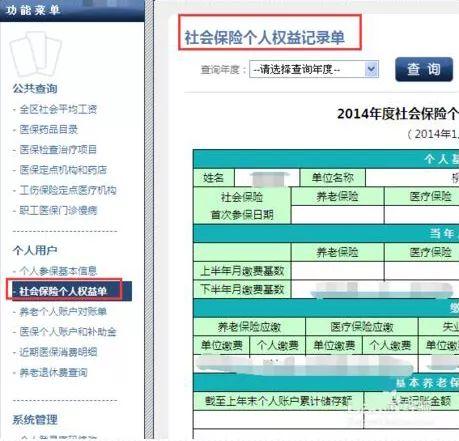This screenshot has height=441, width=459.
Task: Click the 社会保险个人权益记录单 page heading
Action: tap(264, 37)
